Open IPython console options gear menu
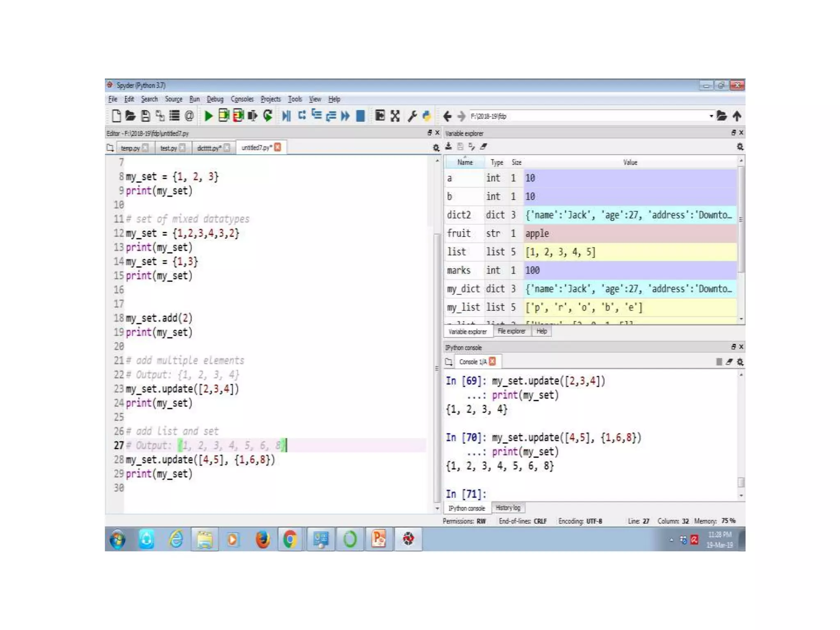This screenshot has width=840, height=630. pos(740,362)
